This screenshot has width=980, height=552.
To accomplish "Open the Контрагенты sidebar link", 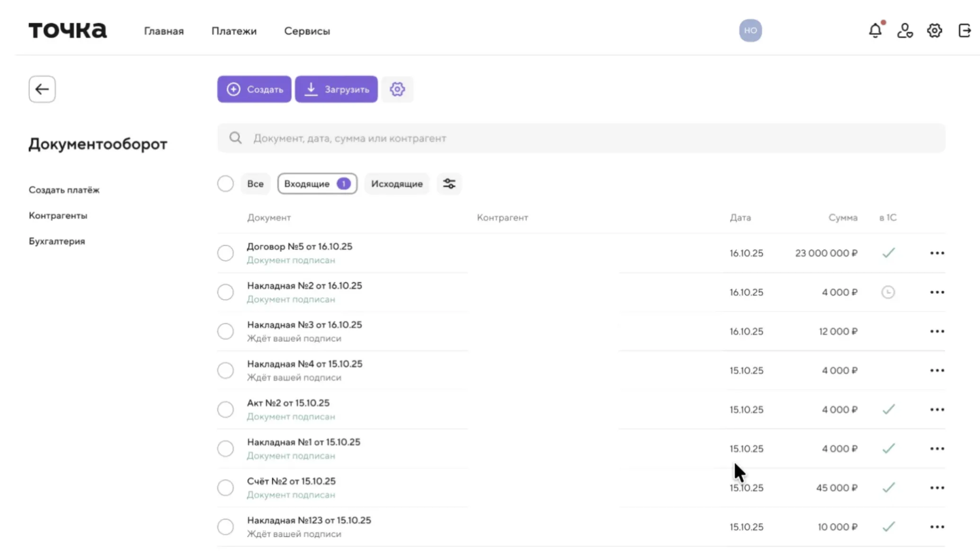I will click(x=58, y=215).
